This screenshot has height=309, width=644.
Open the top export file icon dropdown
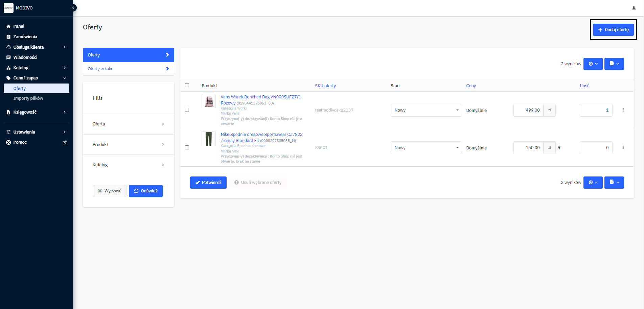pos(614,64)
